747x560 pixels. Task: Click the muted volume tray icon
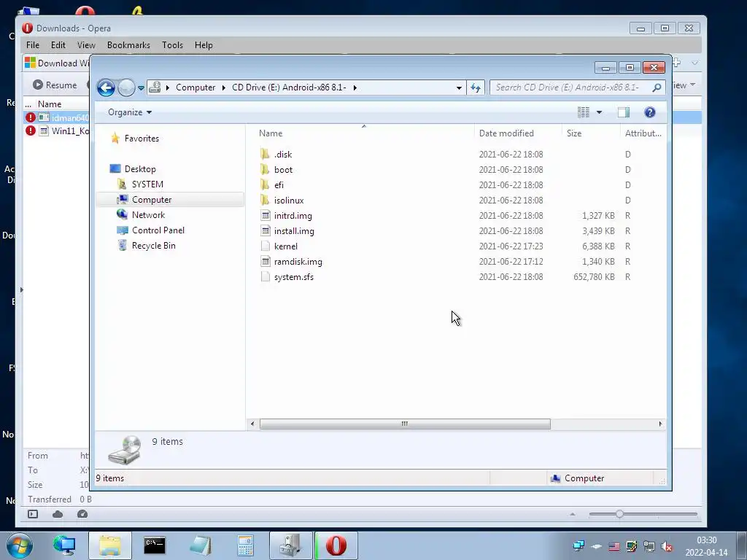click(x=667, y=547)
